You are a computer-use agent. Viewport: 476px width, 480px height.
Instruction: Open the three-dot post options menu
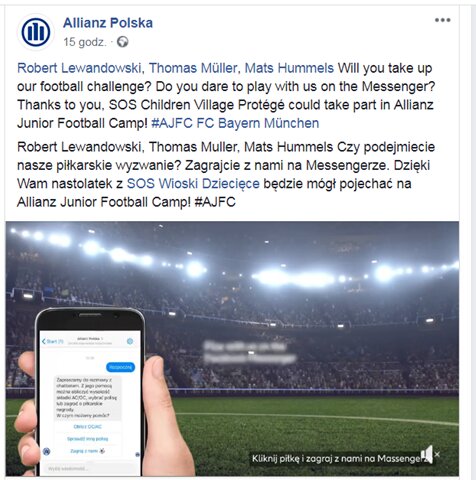coord(442,20)
